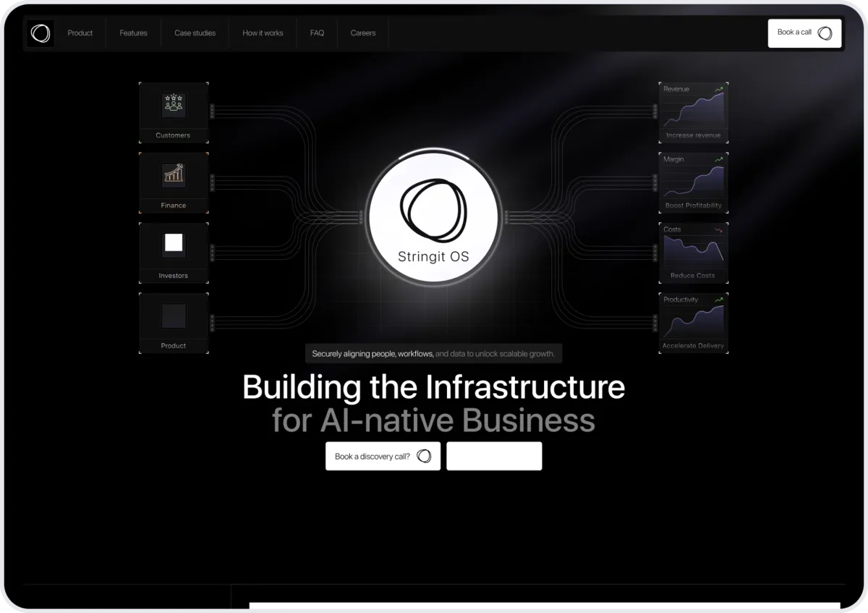Image resolution: width=868 pixels, height=613 pixels.
Task: Select How it works nav link
Action: [x=263, y=33]
